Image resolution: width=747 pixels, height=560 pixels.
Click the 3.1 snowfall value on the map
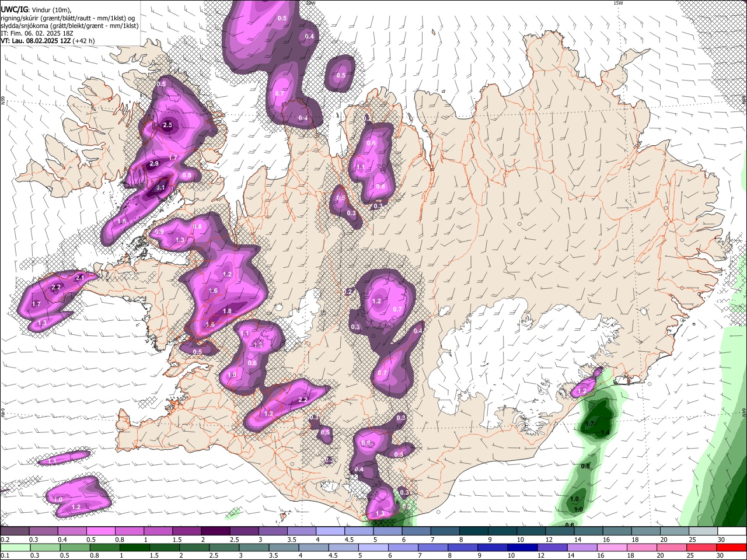(162, 188)
